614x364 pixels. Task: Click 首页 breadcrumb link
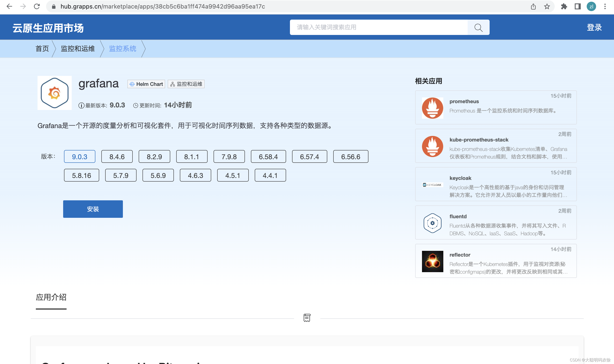pos(42,49)
